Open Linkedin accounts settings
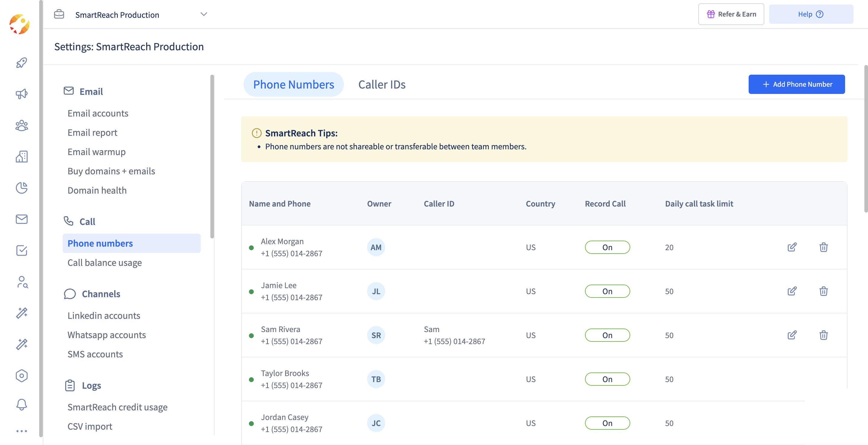 pos(104,316)
